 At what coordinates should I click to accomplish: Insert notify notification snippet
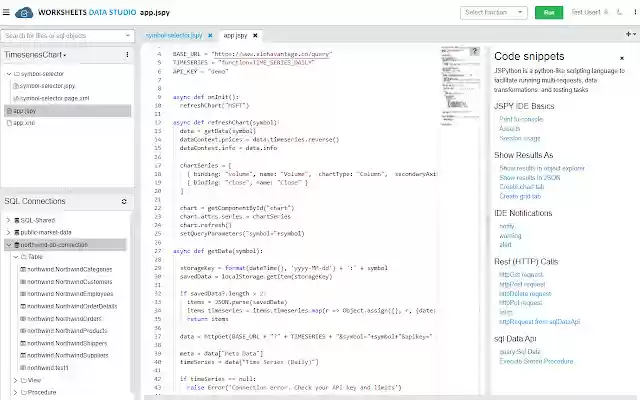point(507,226)
